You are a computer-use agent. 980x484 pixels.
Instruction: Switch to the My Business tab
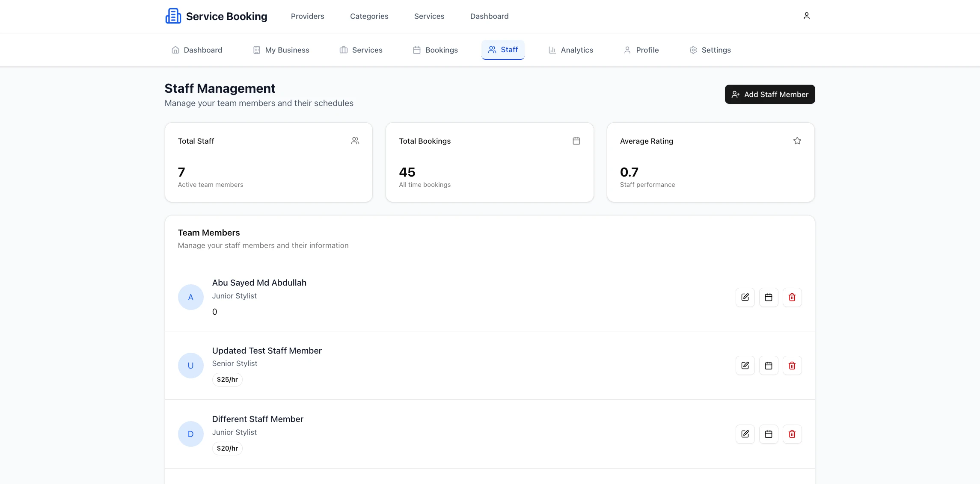click(x=281, y=50)
